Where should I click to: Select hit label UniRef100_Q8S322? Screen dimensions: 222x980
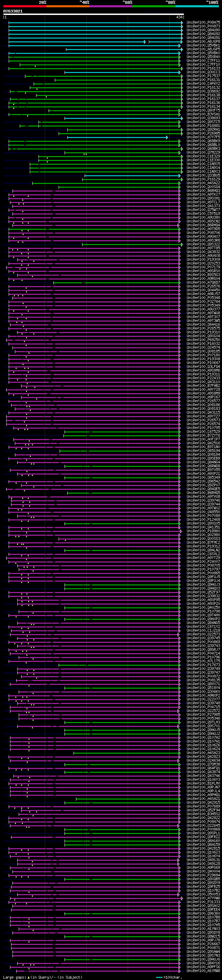coord(203,244)
